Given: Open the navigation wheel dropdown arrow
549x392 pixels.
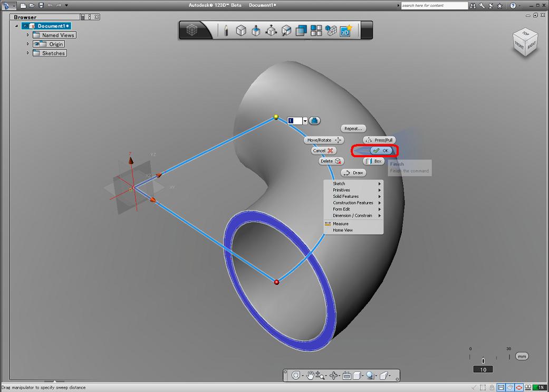Looking at the screenshot, I should (303, 376).
